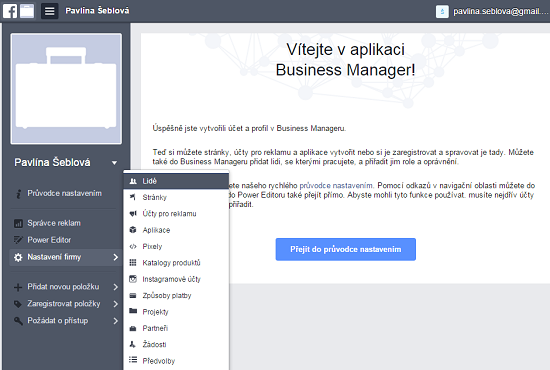
Task: Follow the průvodce nastavením text link
Action: (x=336, y=186)
